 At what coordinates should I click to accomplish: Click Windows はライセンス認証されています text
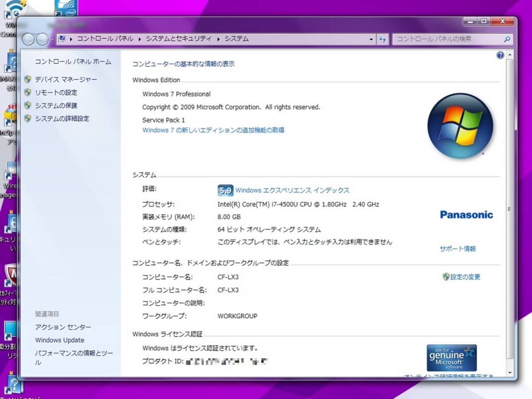tap(200, 348)
